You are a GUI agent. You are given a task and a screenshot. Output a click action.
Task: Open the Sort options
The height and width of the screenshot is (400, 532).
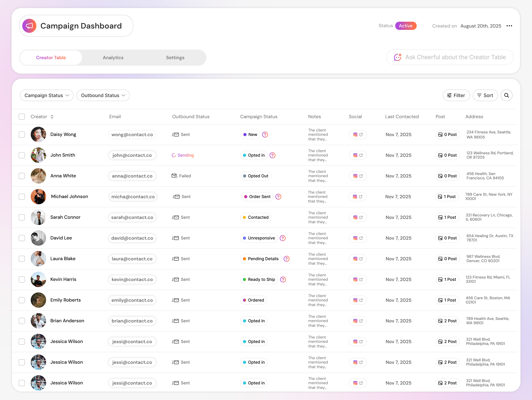[x=485, y=95]
